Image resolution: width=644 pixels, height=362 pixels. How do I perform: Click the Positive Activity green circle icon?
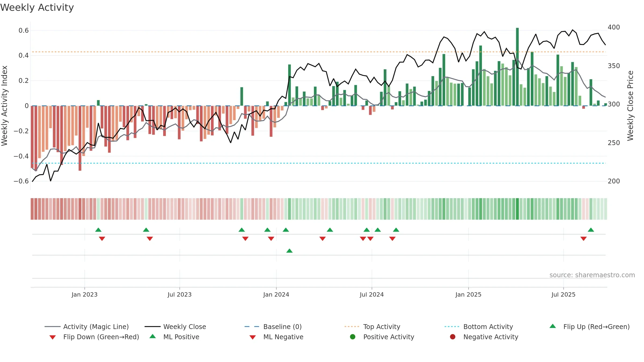(x=353, y=337)
